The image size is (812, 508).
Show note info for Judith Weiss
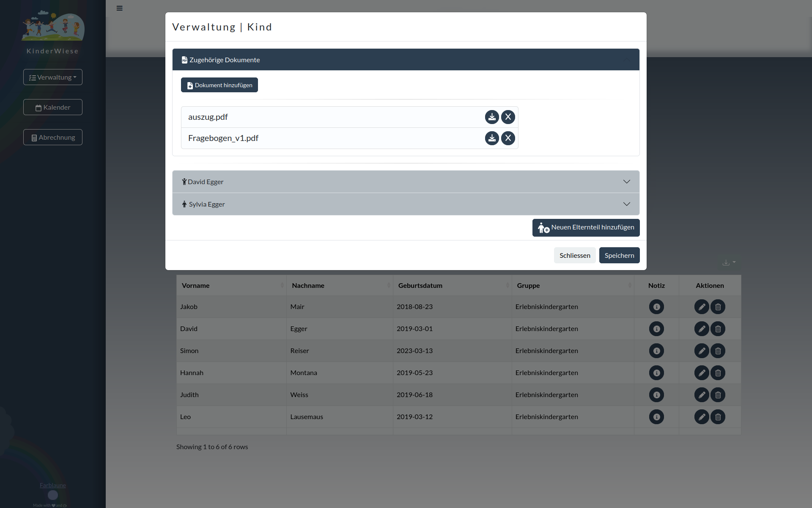click(656, 395)
